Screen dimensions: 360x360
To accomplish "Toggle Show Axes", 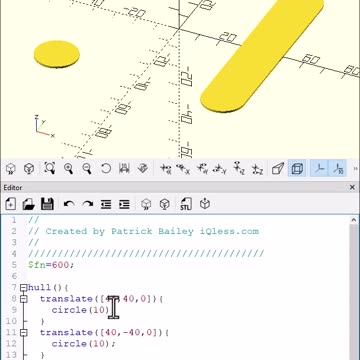I will click(x=319, y=169).
